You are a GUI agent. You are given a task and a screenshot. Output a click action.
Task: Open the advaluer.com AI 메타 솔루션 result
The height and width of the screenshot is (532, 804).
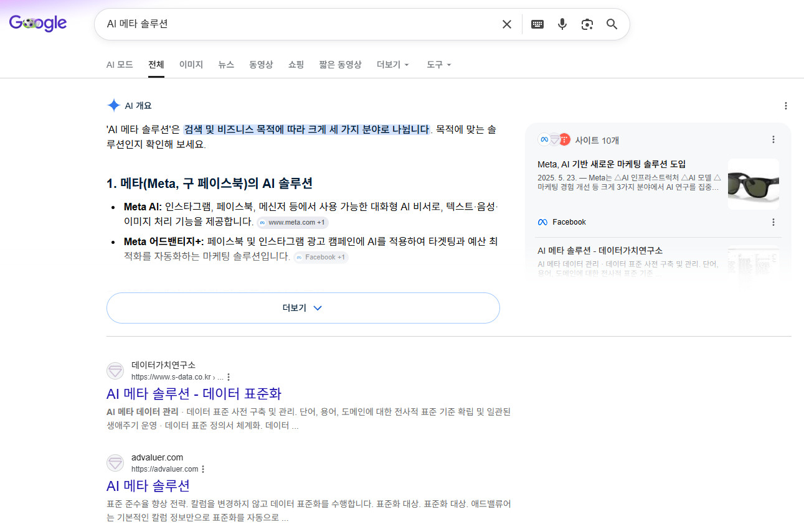pos(148,485)
